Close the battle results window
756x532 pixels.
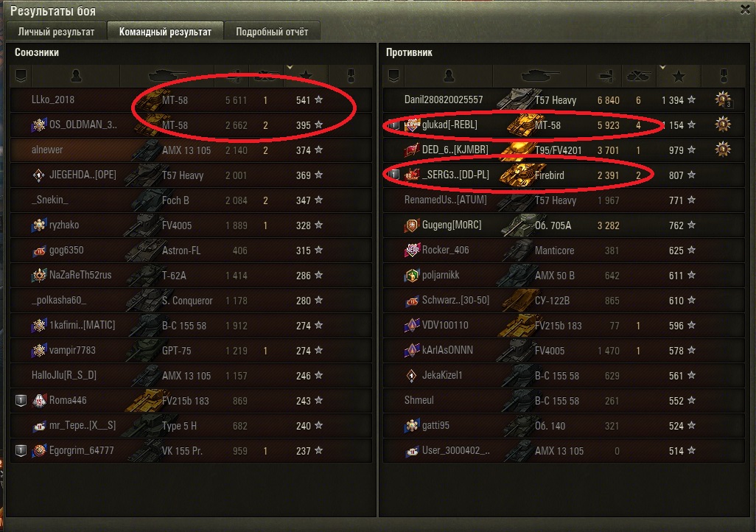(746, 10)
